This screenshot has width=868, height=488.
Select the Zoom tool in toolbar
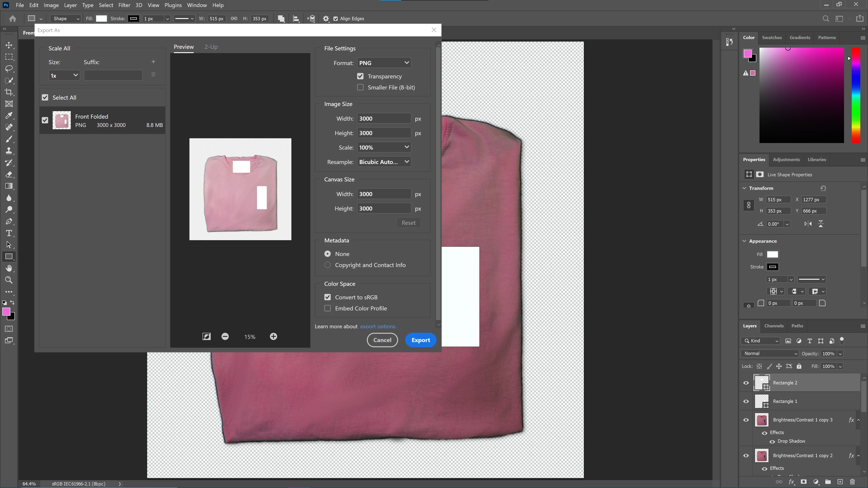9,280
